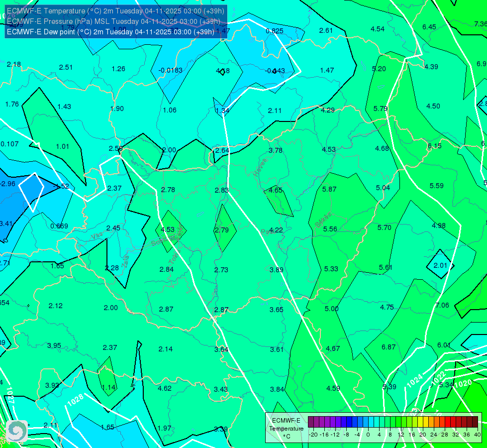Click the temperature value 4.50
This screenshot has height=448, width=487.
pos(433,107)
